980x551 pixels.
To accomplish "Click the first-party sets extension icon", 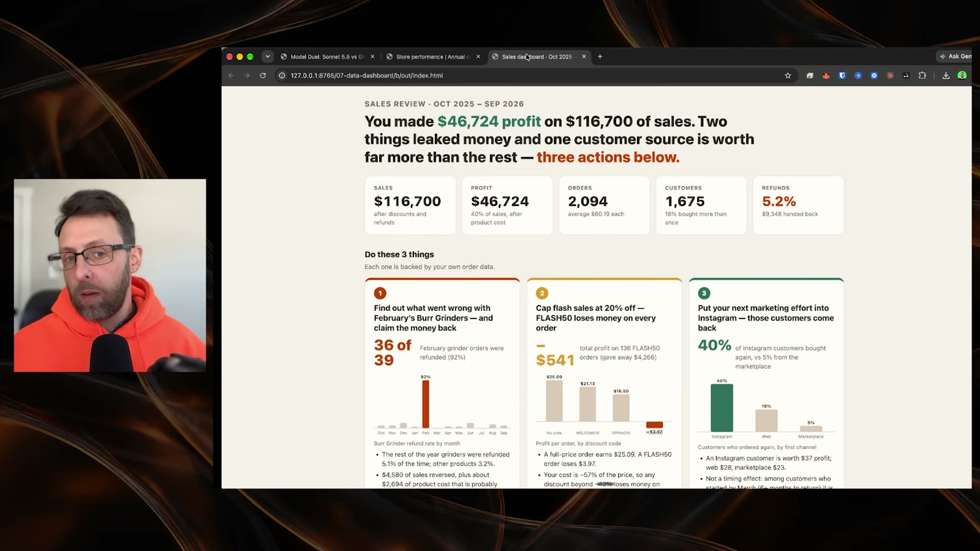I will click(810, 75).
